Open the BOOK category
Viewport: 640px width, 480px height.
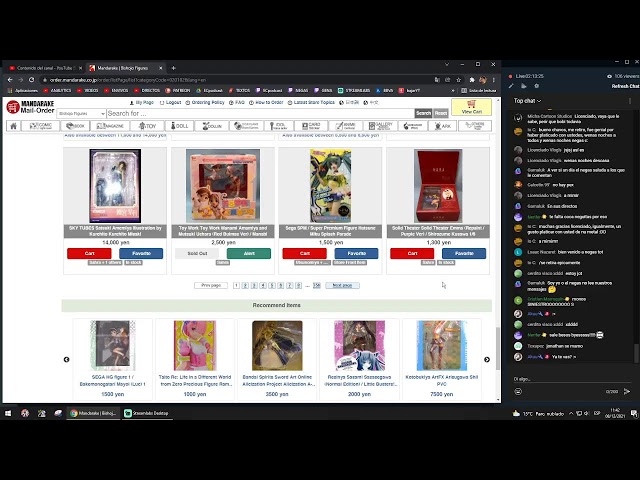[x=75, y=126]
